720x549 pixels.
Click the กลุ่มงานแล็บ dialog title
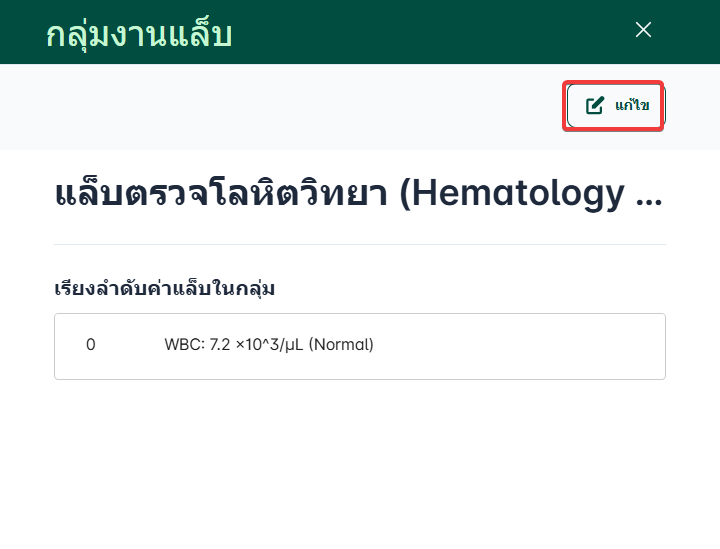tap(139, 33)
